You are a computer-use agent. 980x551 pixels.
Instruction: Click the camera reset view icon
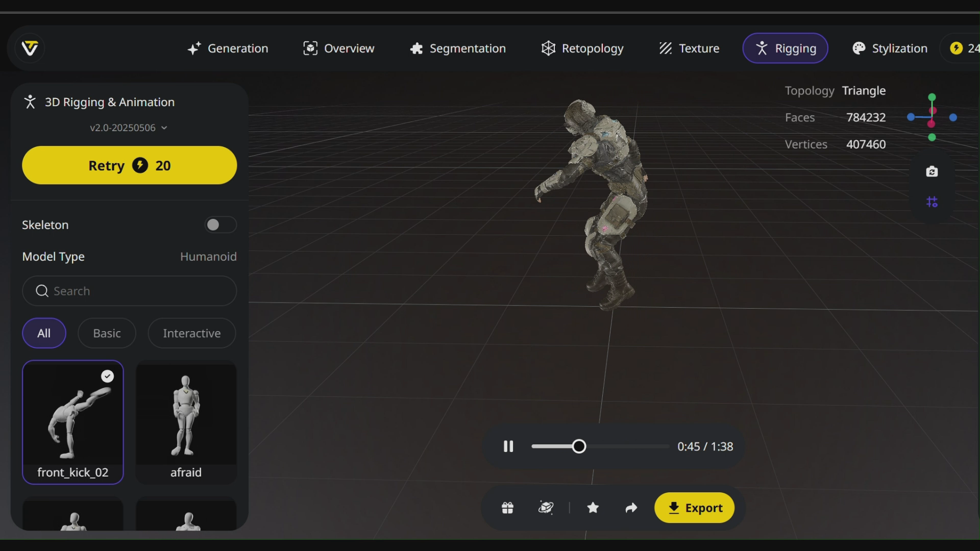click(932, 171)
